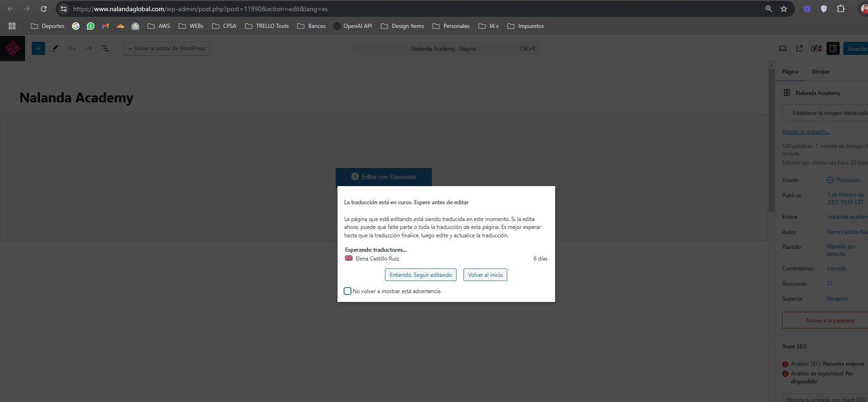
Task: Open the WhatsApp bookmark icon
Action: [91, 26]
